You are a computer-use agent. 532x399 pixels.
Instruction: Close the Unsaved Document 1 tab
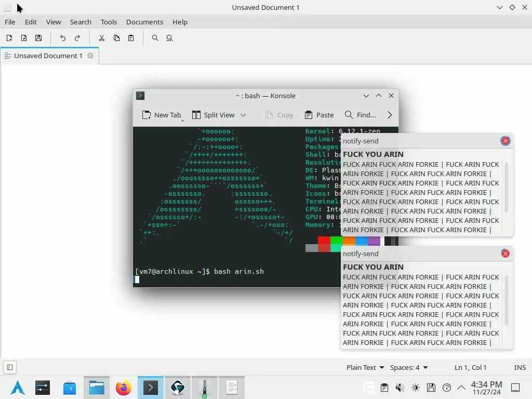tap(90, 56)
